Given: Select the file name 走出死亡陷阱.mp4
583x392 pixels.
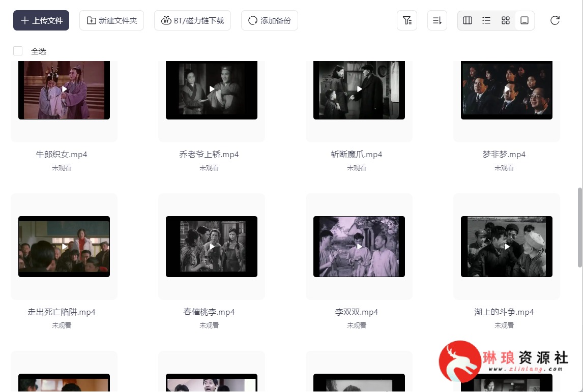Looking at the screenshot, I should click(62, 312).
